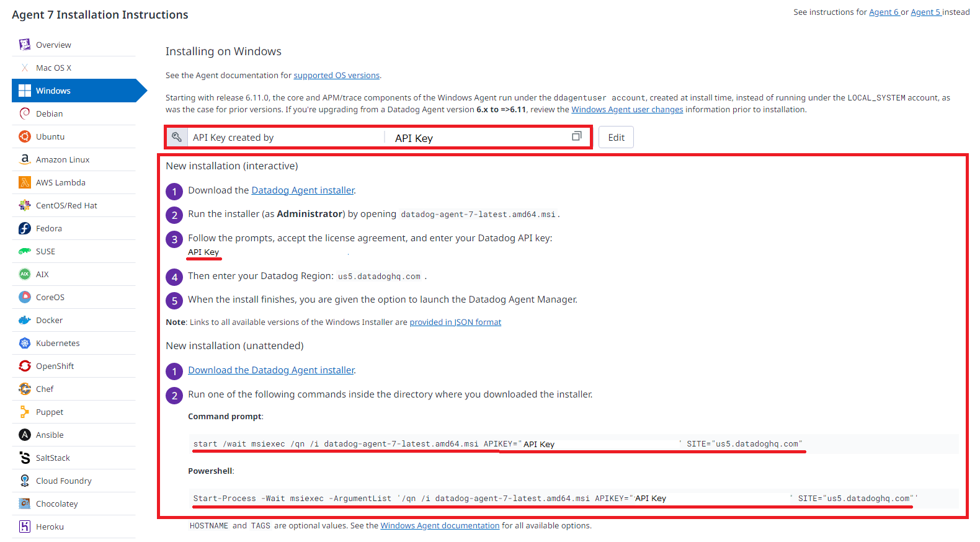Click the Docker whale icon in sidebar

(25, 320)
